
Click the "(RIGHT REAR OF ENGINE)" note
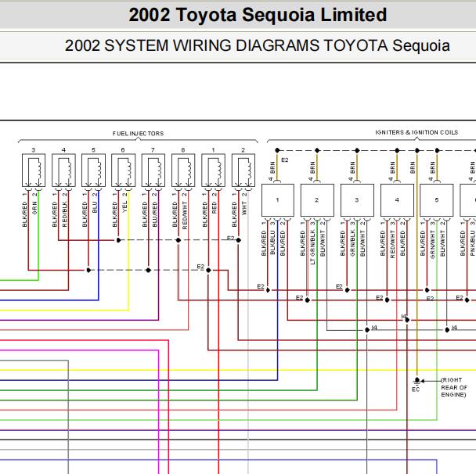(x=454, y=387)
